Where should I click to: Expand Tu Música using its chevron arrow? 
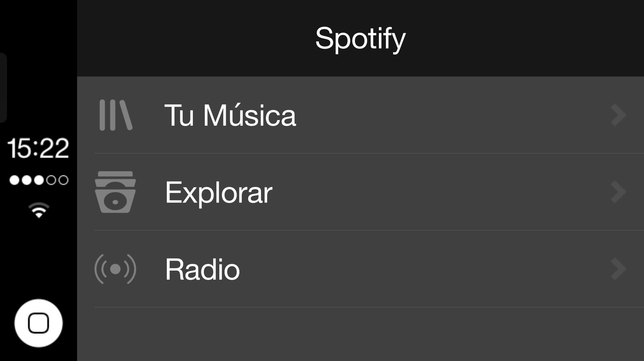click(x=618, y=115)
